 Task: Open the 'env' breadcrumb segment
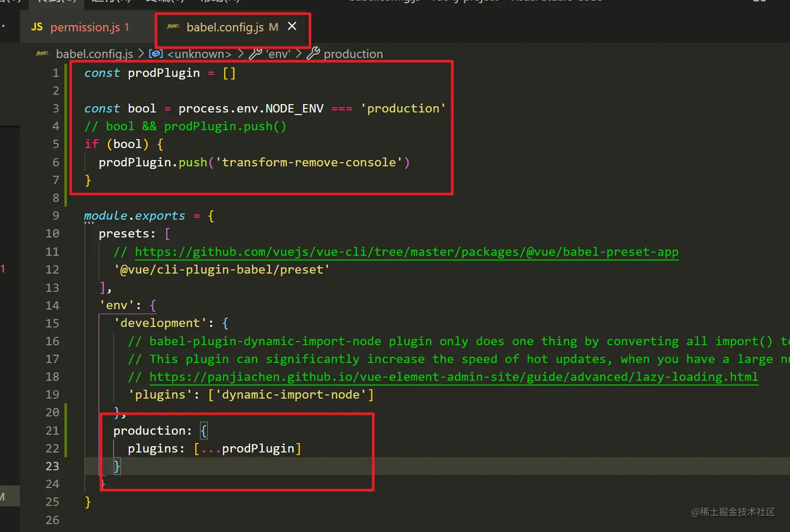tap(278, 54)
